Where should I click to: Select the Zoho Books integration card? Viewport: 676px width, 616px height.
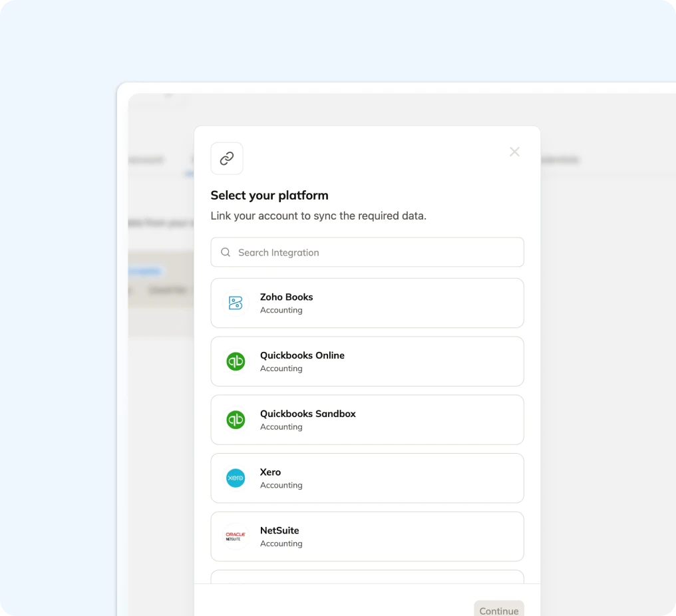click(367, 303)
